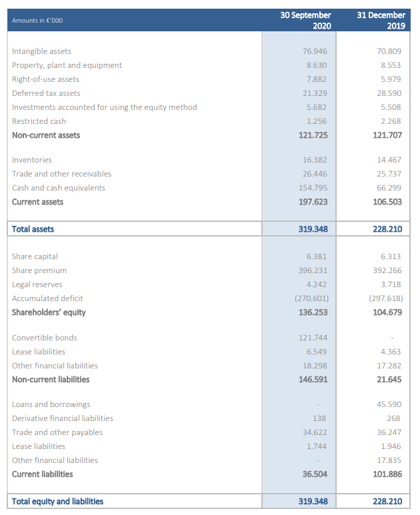
Task: Click the Amounts in €'000 header text
Action: click(37, 21)
